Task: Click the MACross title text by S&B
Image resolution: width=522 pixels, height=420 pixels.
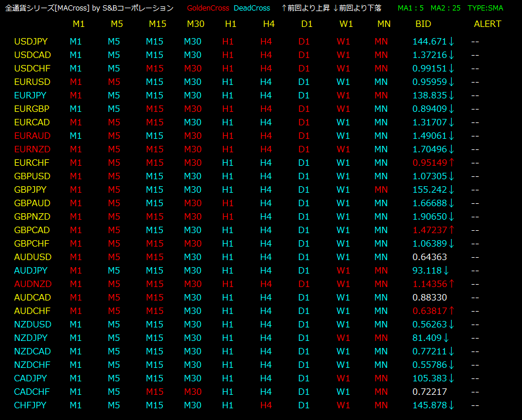Action: pos(90,8)
